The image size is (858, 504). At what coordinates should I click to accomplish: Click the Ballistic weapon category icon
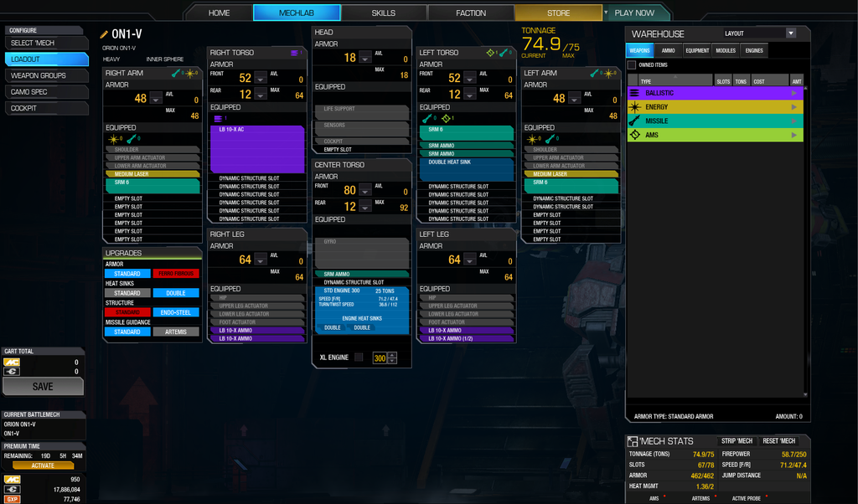[634, 94]
